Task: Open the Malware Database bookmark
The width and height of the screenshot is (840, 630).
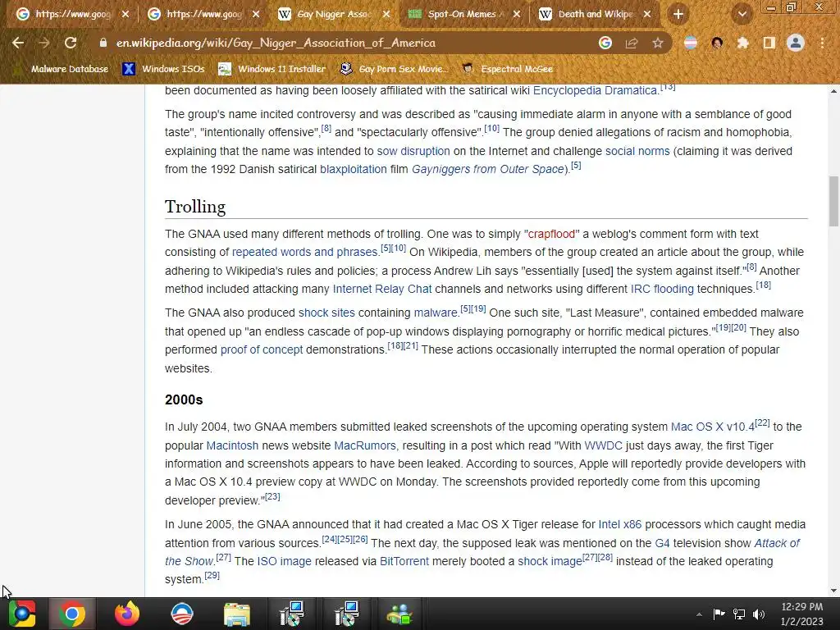Action: [62, 69]
